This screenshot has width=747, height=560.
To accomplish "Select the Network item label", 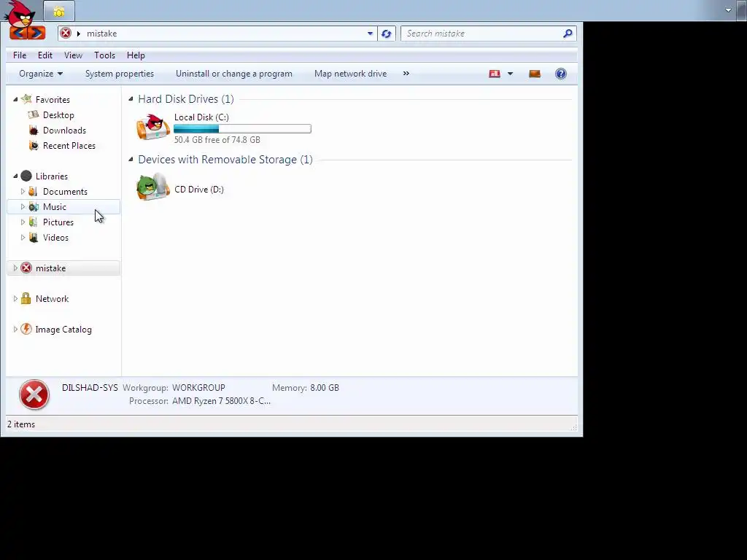I will click(52, 298).
